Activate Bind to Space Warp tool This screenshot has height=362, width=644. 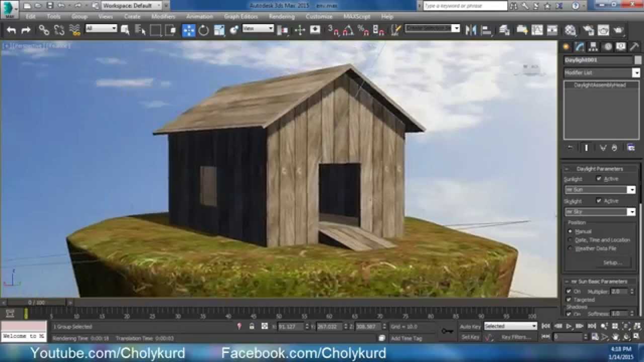coord(75,30)
